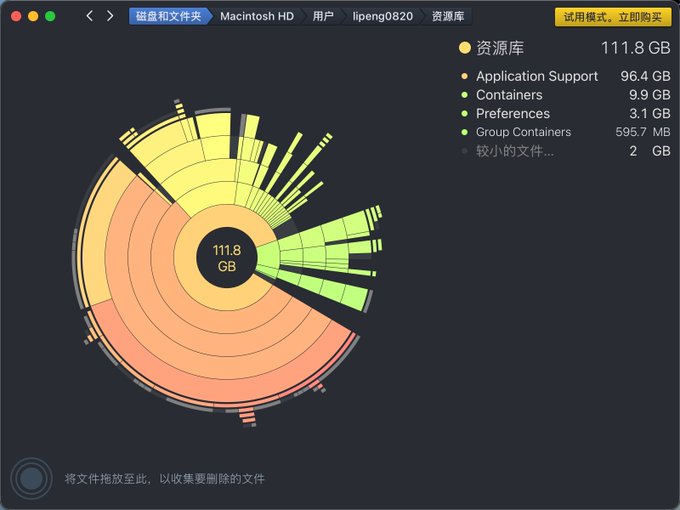This screenshot has height=510, width=680.
Task: Select 资源库 breadcrumb item
Action: coord(449,16)
